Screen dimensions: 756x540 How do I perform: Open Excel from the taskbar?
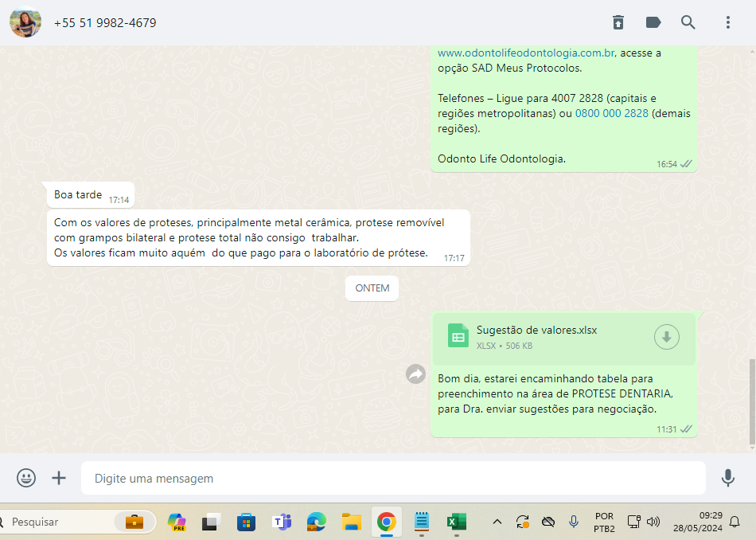pos(456,522)
